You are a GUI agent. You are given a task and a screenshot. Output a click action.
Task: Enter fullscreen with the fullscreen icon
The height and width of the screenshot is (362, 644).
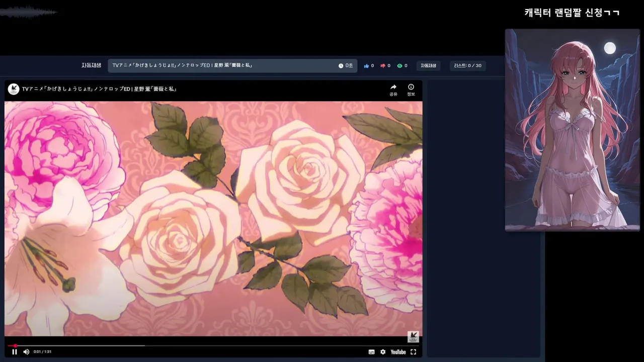413,352
